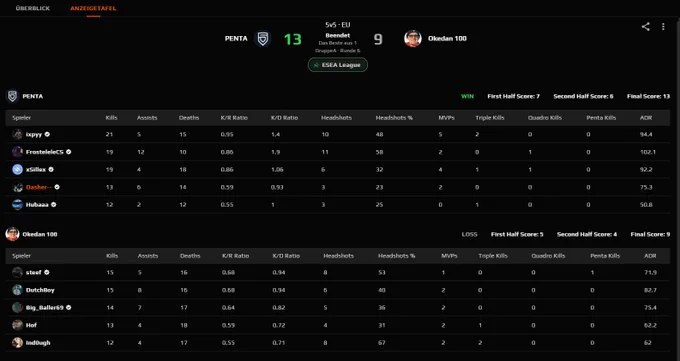
Task: Open DutchBoy's avatar
Action: [17, 290]
